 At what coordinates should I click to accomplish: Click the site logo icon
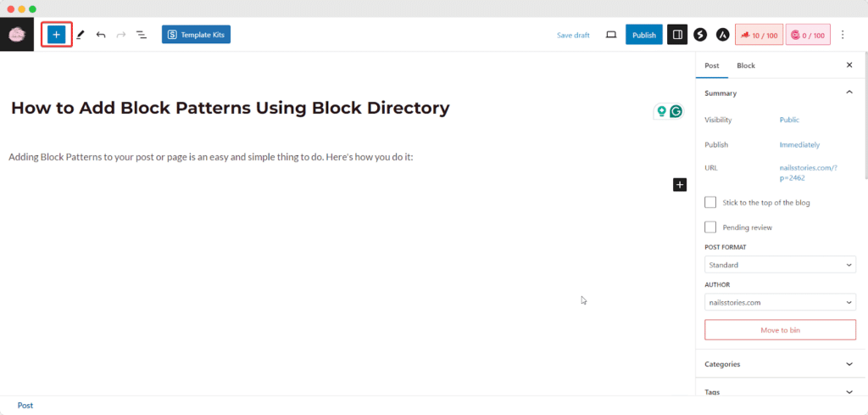pyautogui.click(x=17, y=34)
